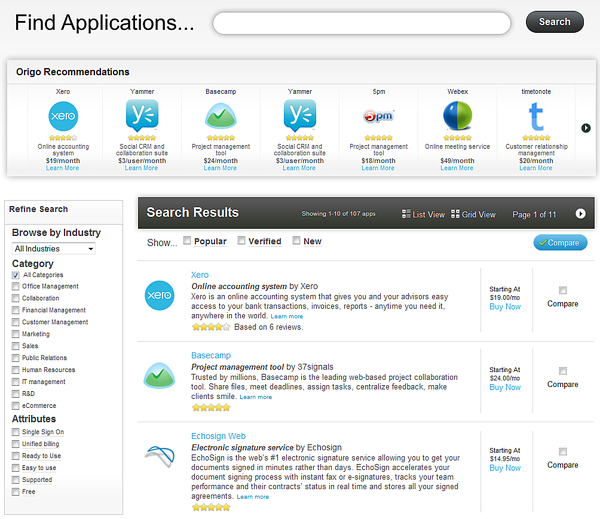Enable the Single Sign On attribute
This screenshot has height=519, width=600.
[x=15, y=432]
